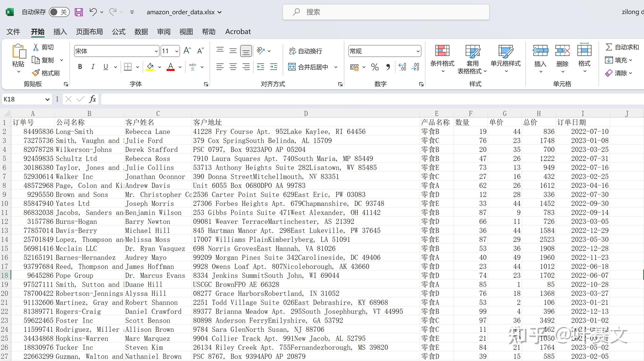Click the phonetic guide wén icon
Viewport: 644px width, 361px height.
point(193,67)
